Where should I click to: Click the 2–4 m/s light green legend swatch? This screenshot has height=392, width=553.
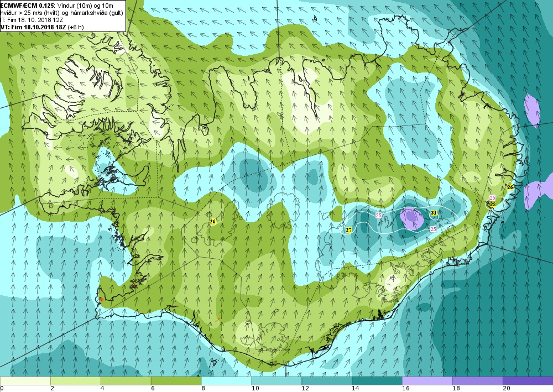[x=75, y=381]
